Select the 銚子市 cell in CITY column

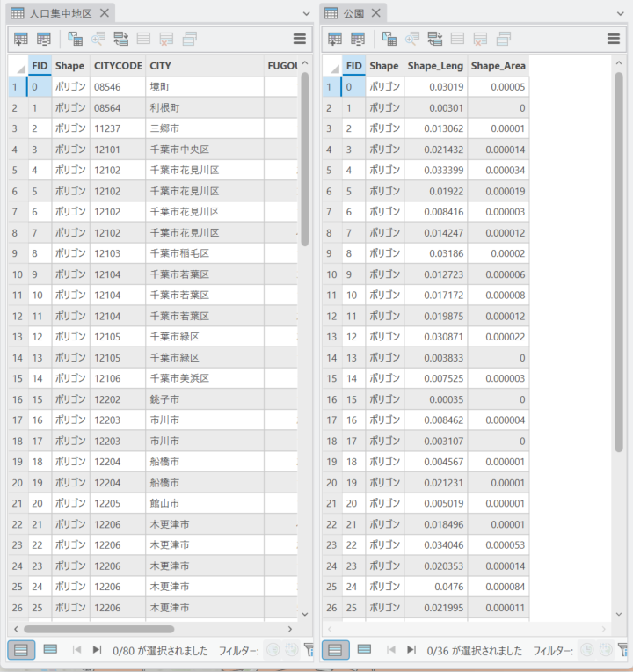164,399
